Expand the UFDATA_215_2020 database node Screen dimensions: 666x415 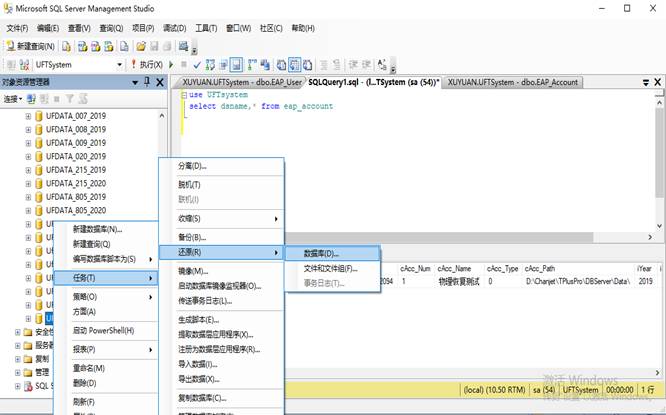click(x=29, y=184)
